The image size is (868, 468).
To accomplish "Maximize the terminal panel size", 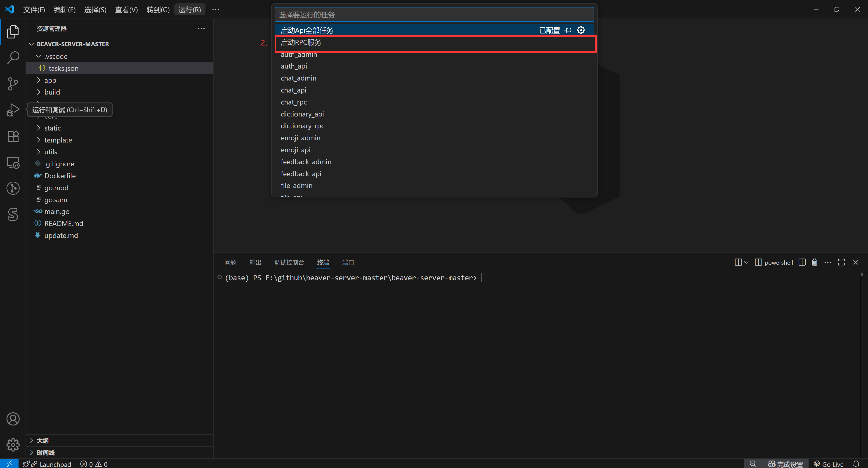I will coord(841,262).
